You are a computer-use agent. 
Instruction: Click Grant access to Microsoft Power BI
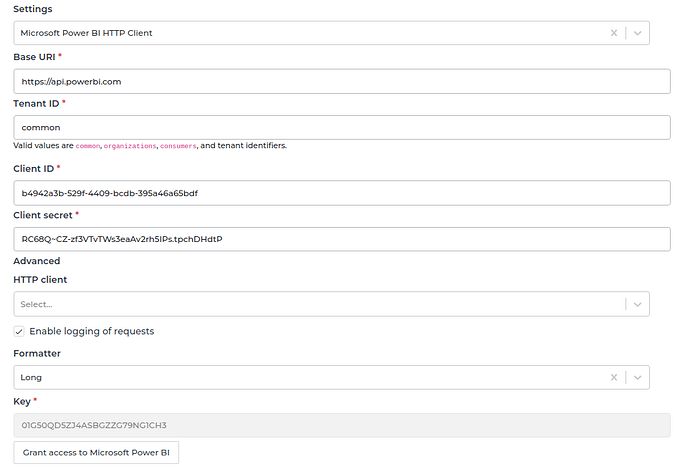(96, 453)
